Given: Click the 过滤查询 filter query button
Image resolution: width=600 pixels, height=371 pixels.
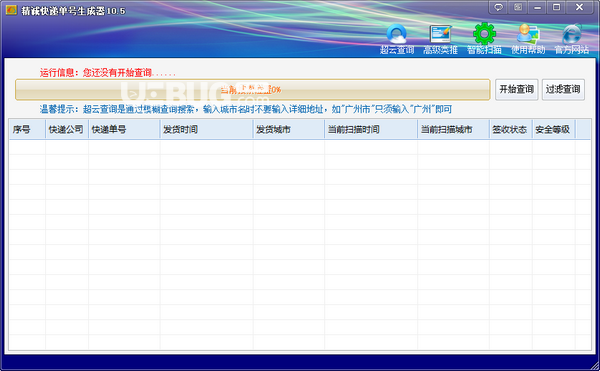Looking at the screenshot, I should tap(563, 89).
